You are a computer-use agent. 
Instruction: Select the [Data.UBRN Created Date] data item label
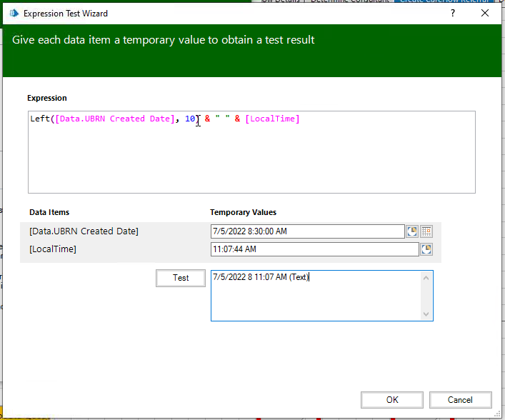tap(84, 231)
